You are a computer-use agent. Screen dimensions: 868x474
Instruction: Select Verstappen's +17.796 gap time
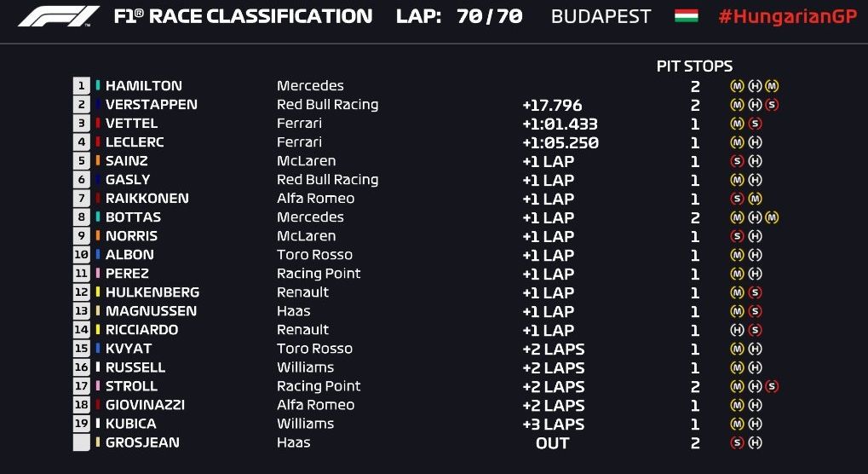tap(552, 106)
